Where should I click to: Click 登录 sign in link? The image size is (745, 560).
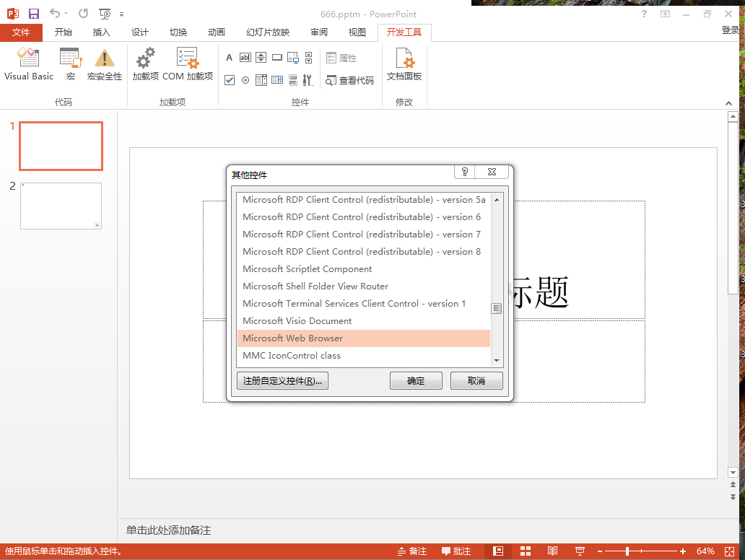tap(731, 30)
